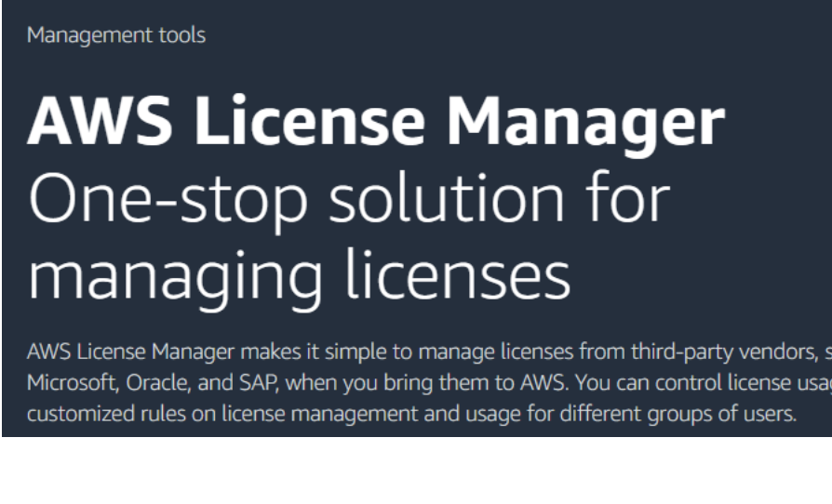
Task: Click description line starting 'Microsoft, Oracle, and SAP'
Action: 429,382
